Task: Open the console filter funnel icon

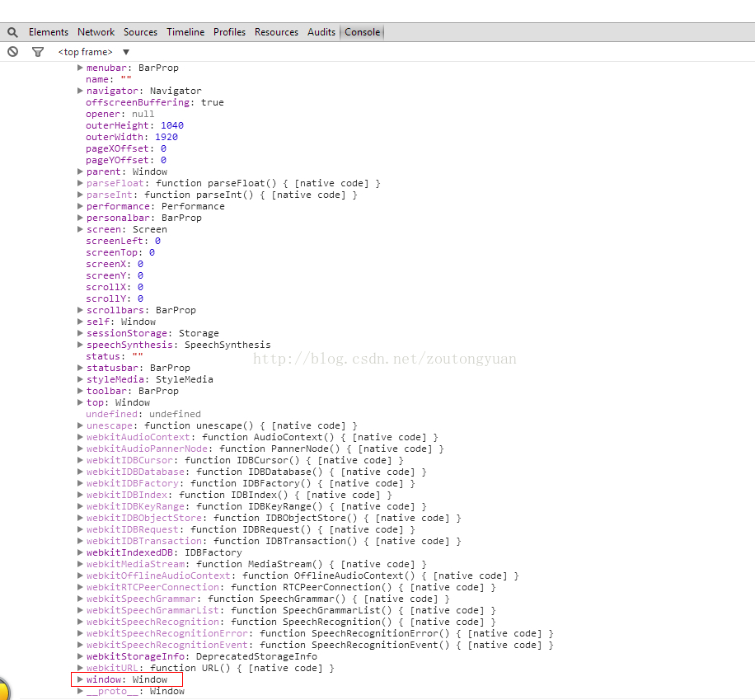Action: tap(37, 52)
